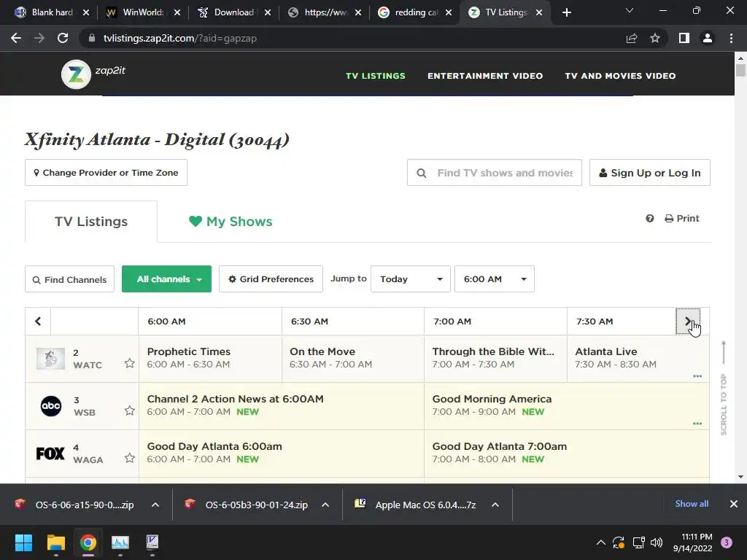
Task: Close the downloads bar
Action: [734, 504]
